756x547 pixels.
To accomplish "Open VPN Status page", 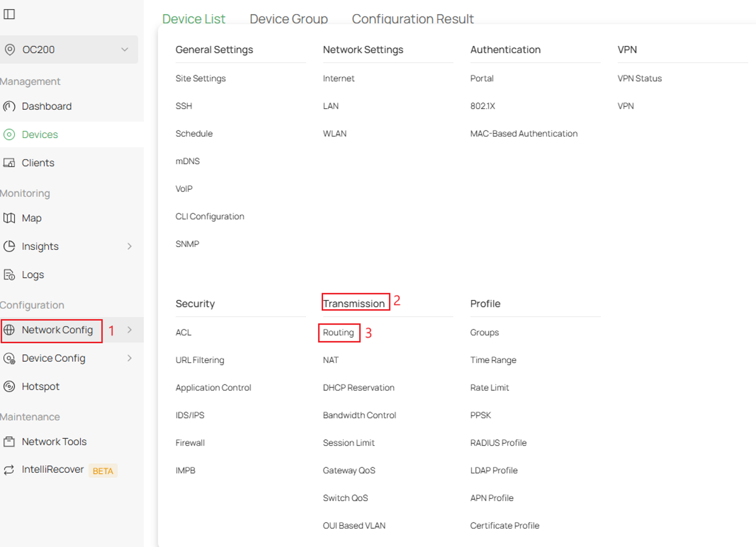I will (640, 78).
